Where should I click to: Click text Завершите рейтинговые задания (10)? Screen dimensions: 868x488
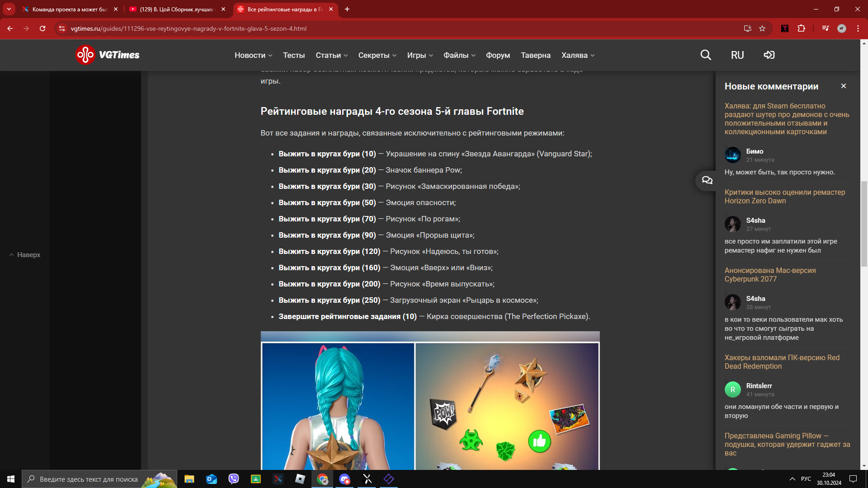point(348,316)
